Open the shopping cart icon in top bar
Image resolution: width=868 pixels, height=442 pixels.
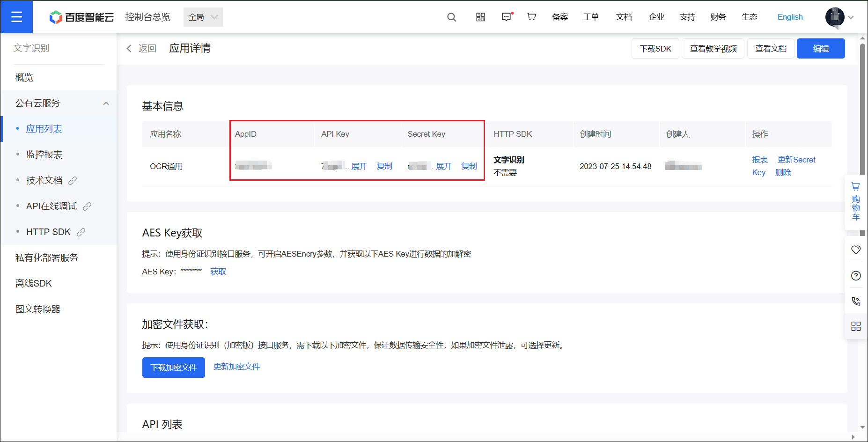point(531,17)
